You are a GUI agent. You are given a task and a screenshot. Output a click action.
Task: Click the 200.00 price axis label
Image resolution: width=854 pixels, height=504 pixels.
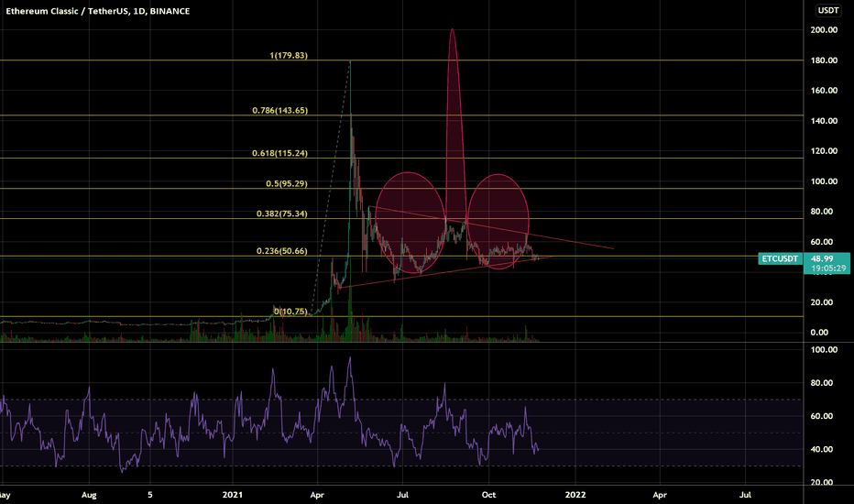point(824,30)
